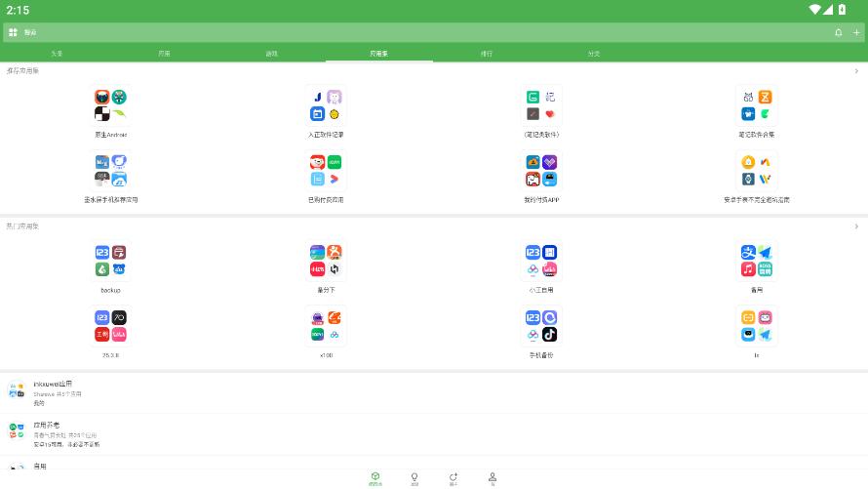Select the lightbulb icon in bottom navigation

click(414, 479)
